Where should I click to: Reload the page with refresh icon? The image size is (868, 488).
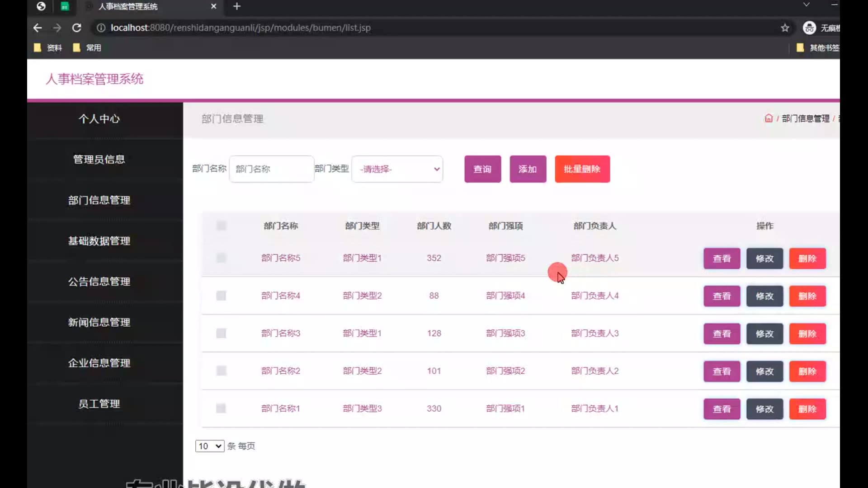click(x=77, y=28)
